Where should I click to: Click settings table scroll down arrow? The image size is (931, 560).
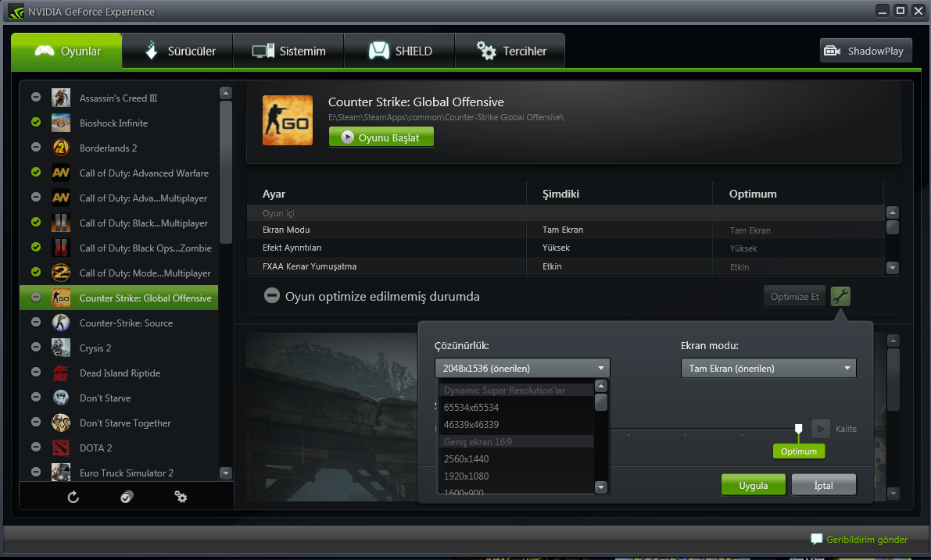[x=893, y=268]
